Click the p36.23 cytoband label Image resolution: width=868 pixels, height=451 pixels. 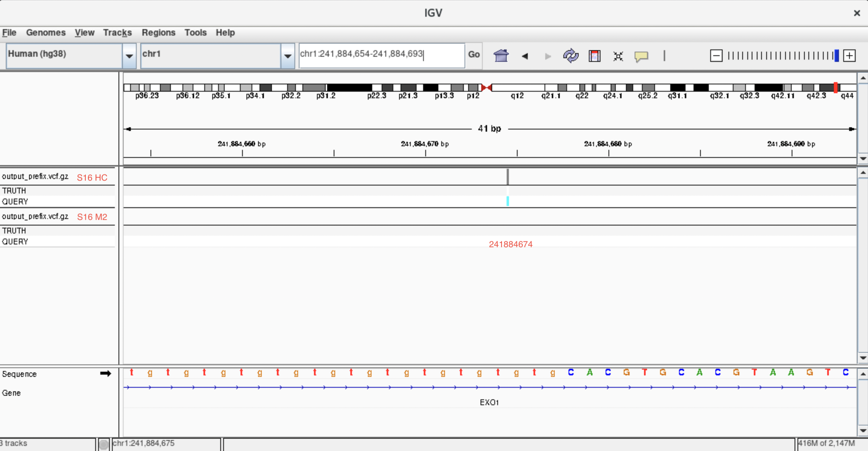[147, 96]
